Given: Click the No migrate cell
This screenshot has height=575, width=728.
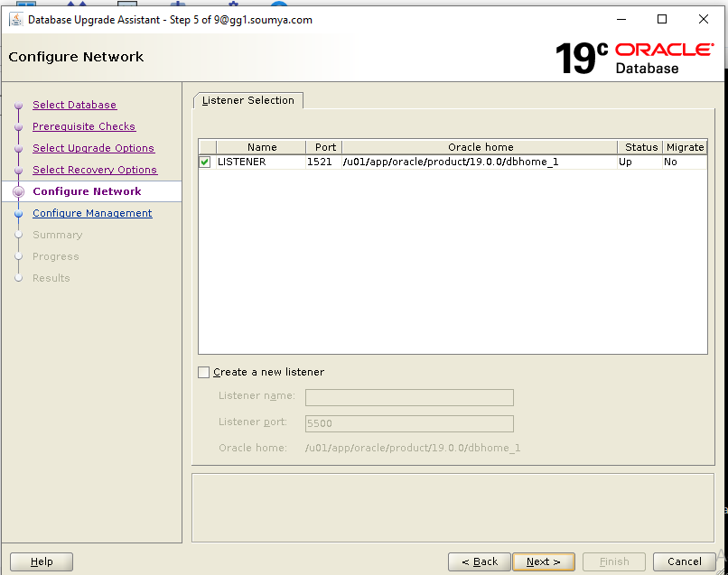Looking at the screenshot, I should coord(685,162).
